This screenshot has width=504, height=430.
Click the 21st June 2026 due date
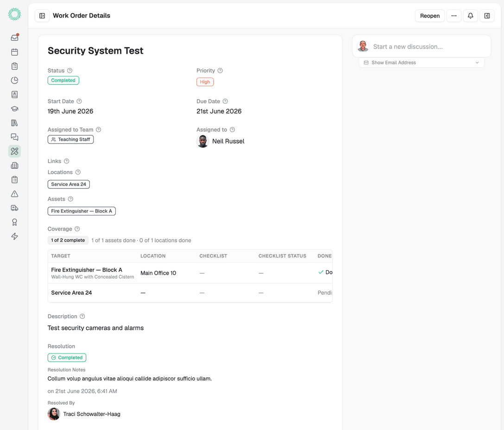(219, 111)
